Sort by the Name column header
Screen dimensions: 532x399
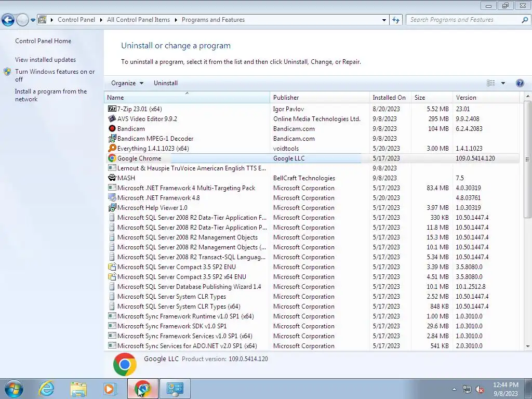[x=187, y=97]
